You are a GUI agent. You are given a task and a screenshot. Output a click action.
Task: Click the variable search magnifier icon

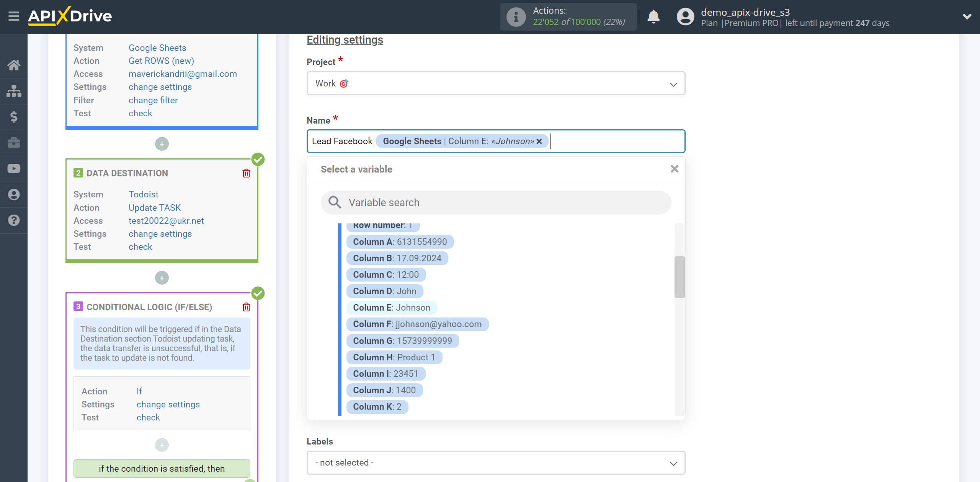click(x=335, y=202)
